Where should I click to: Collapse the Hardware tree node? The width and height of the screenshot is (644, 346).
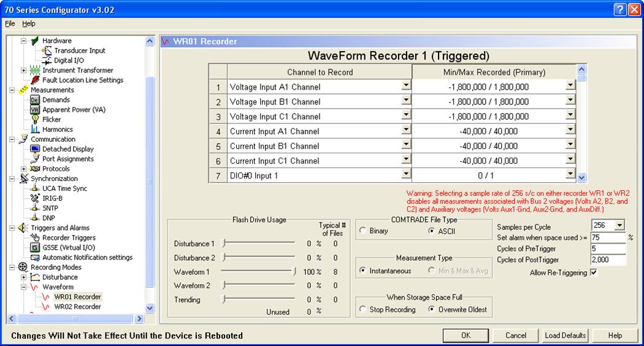[24, 40]
